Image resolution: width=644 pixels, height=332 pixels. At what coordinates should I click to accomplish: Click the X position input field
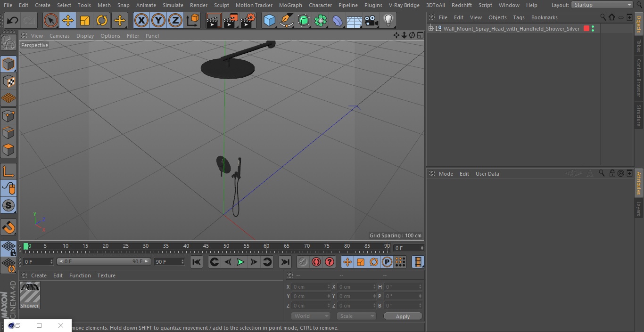point(311,287)
